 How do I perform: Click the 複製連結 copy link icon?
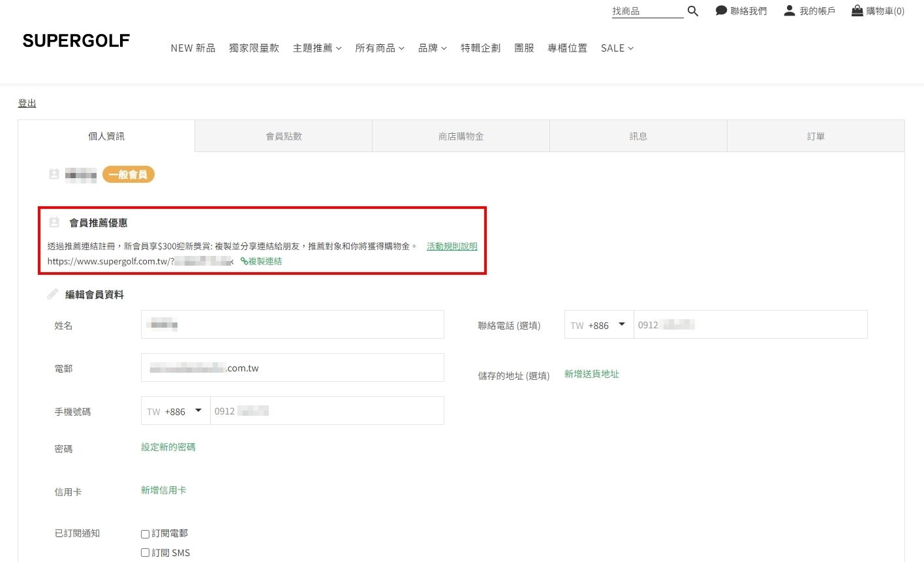[244, 261]
